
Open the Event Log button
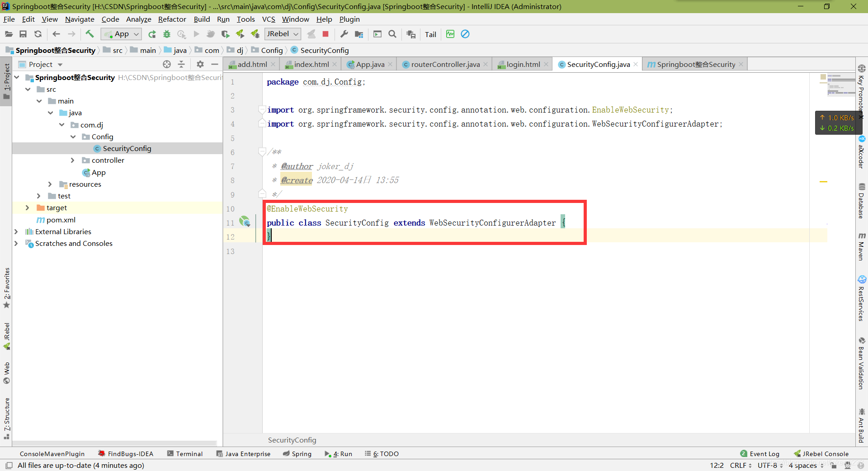(759, 454)
